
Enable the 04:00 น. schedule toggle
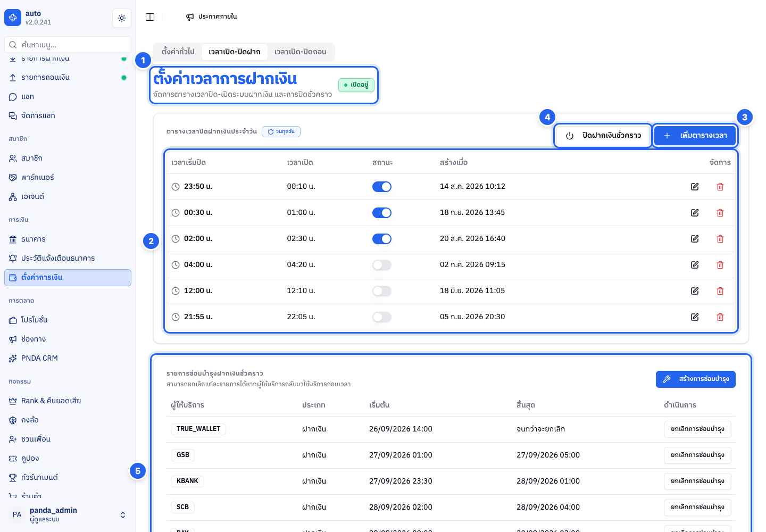pyautogui.click(x=382, y=265)
